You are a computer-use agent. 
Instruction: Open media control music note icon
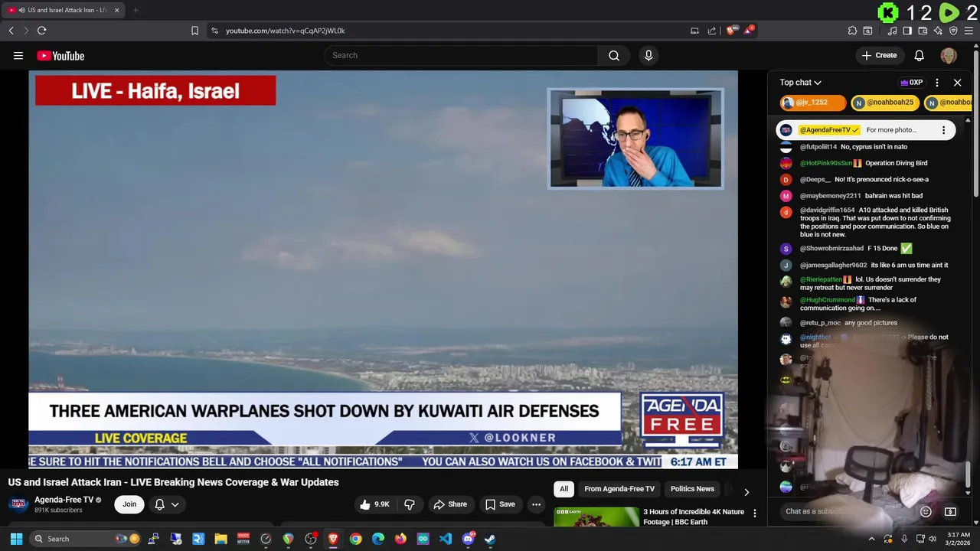tap(892, 31)
